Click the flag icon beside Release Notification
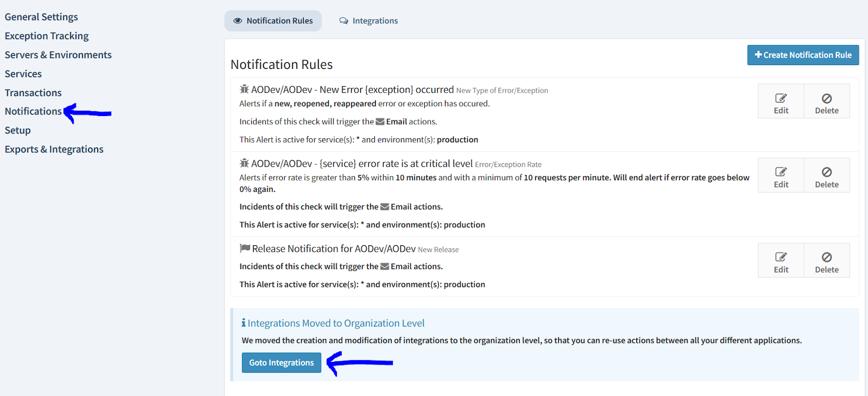Image resolution: width=868 pixels, height=396 pixels. pos(245,248)
